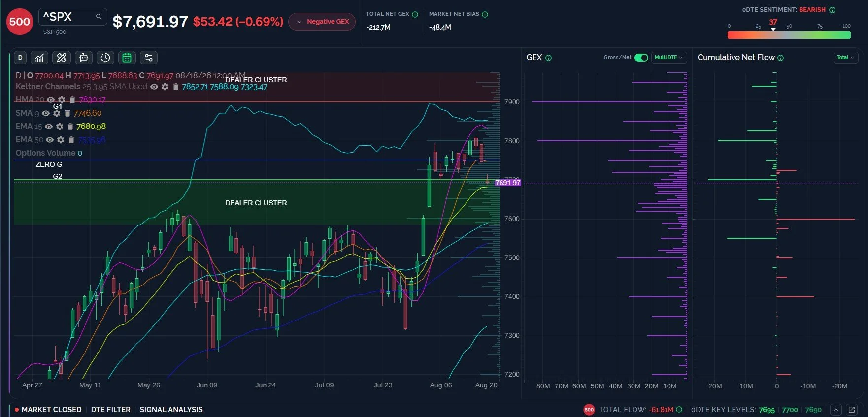Click the EMA 15 value 7680.98
This screenshot has height=417, width=868.
coord(91,127)
